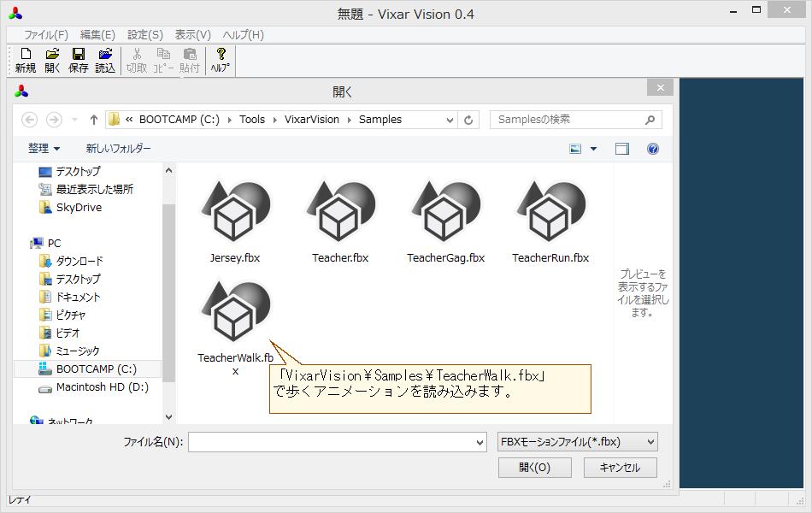Toggle the preview pane in the dialog

622,148
